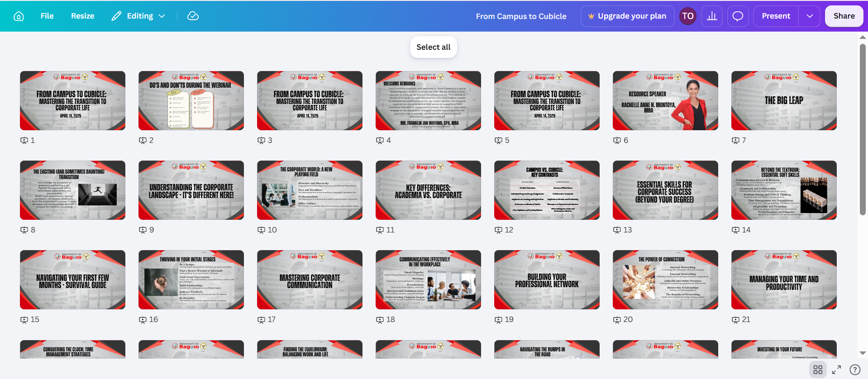Image resolution: width=868 pixels, height=379 pixels.
Task: Open the File menu
Action: [x=47, y=16]
